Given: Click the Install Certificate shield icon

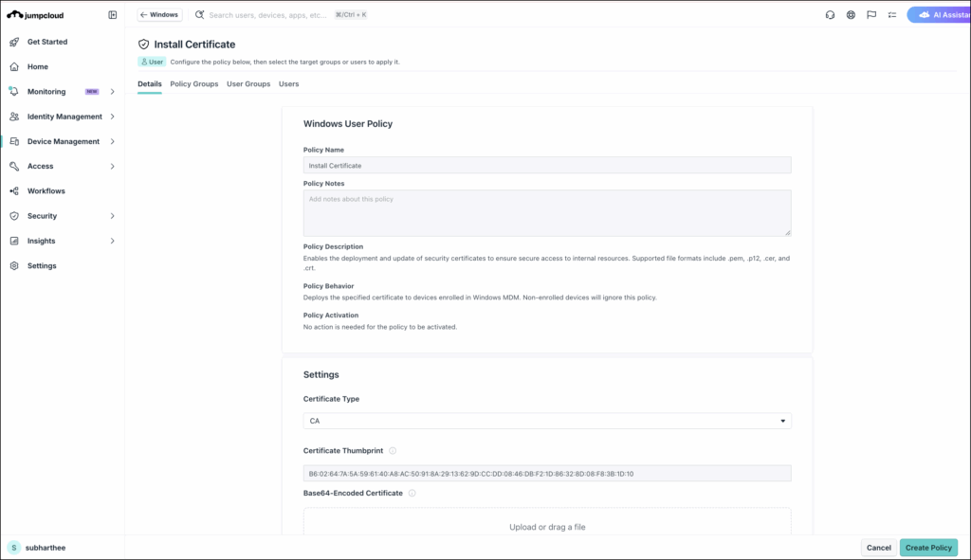Looking at the screenshot, I should [x=144, y=45].
